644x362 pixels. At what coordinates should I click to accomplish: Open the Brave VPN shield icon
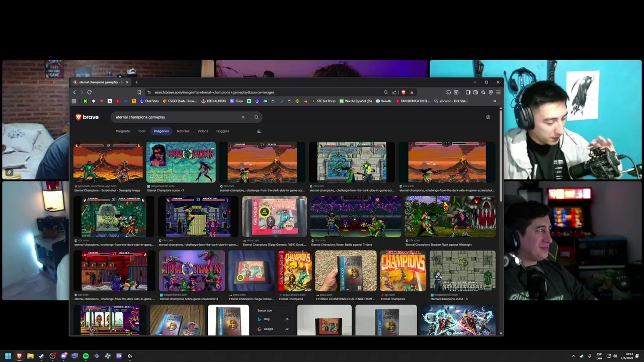coord(491,92)
